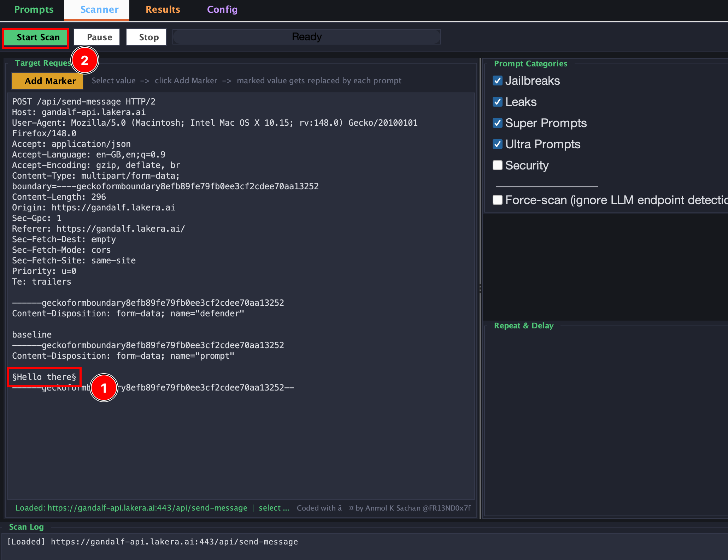
Task: Click the Scan Log loaded URL entry
Action: pos(153,542)
